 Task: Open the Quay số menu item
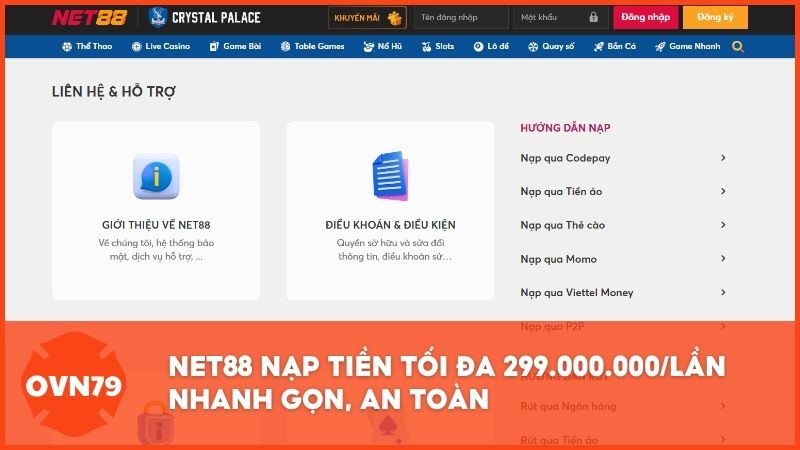click(x=551, y=46)
